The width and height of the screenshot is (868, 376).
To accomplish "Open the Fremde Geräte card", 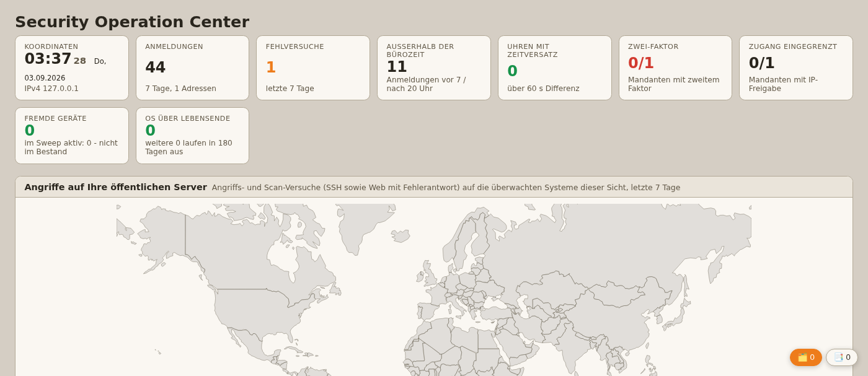I will point(72,136).
